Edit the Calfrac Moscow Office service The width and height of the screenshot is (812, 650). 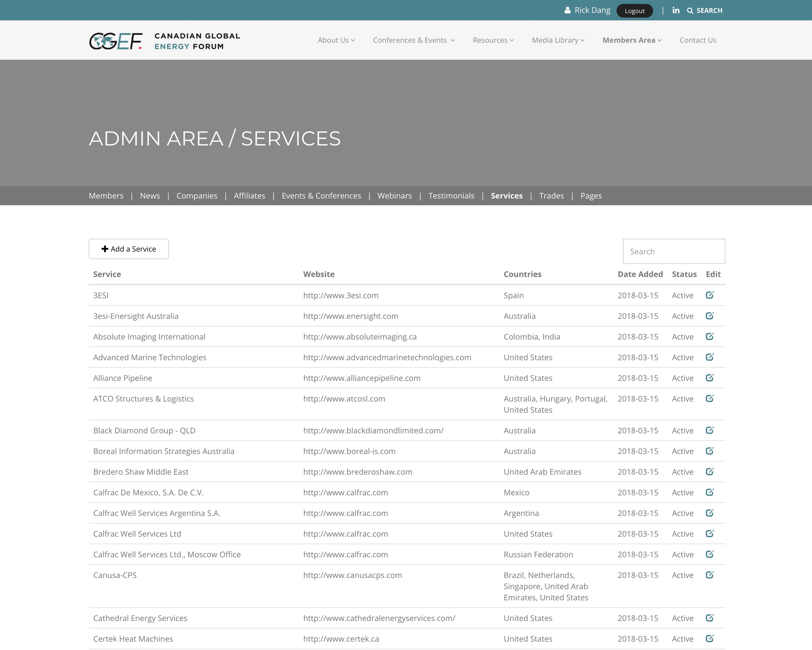709,554
